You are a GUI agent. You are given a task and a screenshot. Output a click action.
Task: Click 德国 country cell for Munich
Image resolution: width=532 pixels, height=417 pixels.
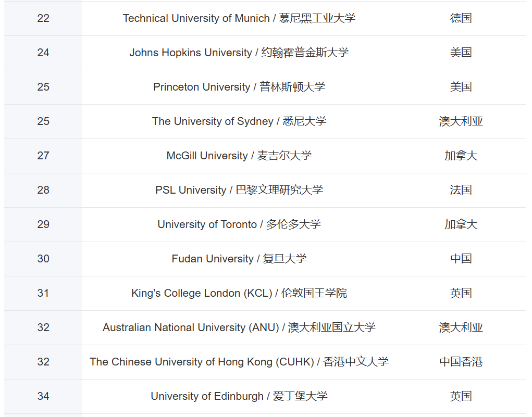pos(461,18)
